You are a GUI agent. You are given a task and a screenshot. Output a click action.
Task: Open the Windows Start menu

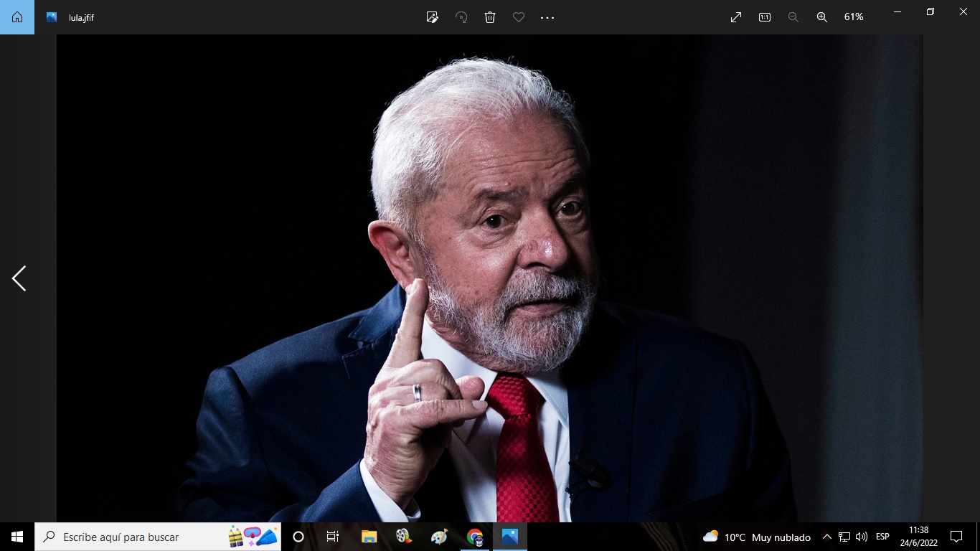(17, 537)
